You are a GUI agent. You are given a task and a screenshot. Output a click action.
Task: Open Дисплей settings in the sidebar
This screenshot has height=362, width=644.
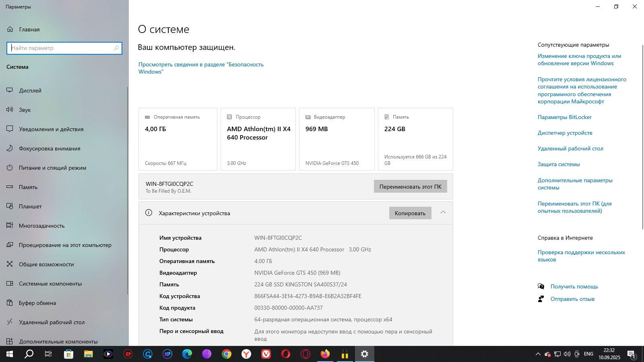(30, 90)
